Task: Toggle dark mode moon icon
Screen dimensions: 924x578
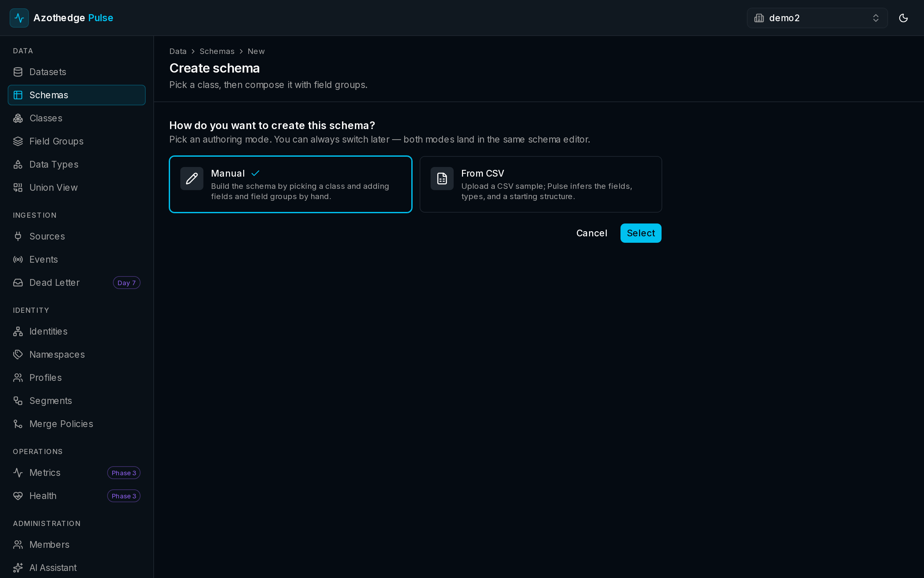Action: [x=903, y=18]
